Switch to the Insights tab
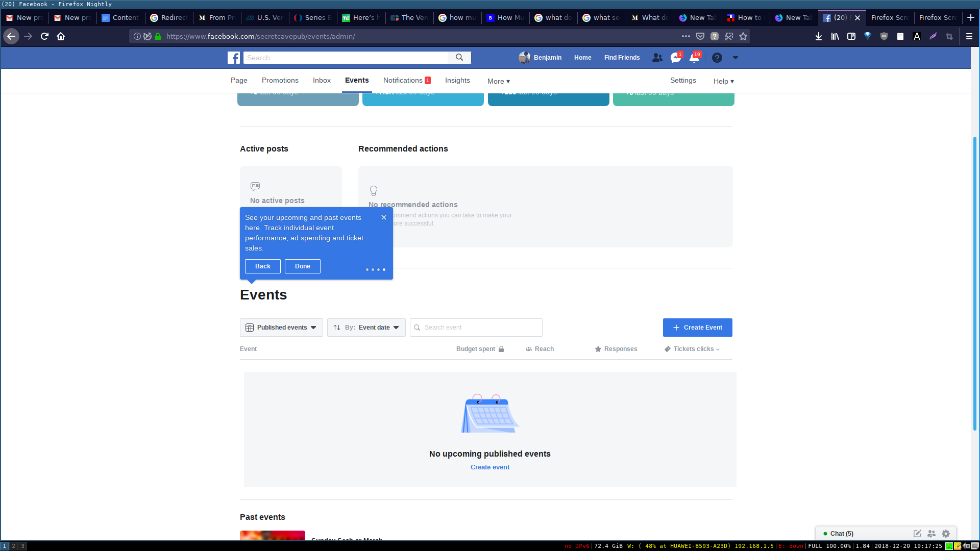980x551 pixels. click(457, 81)
